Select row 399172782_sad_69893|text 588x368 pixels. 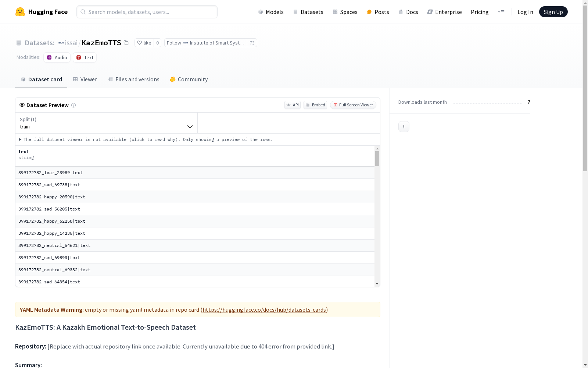pyautogui.click(x=195, y=258)
